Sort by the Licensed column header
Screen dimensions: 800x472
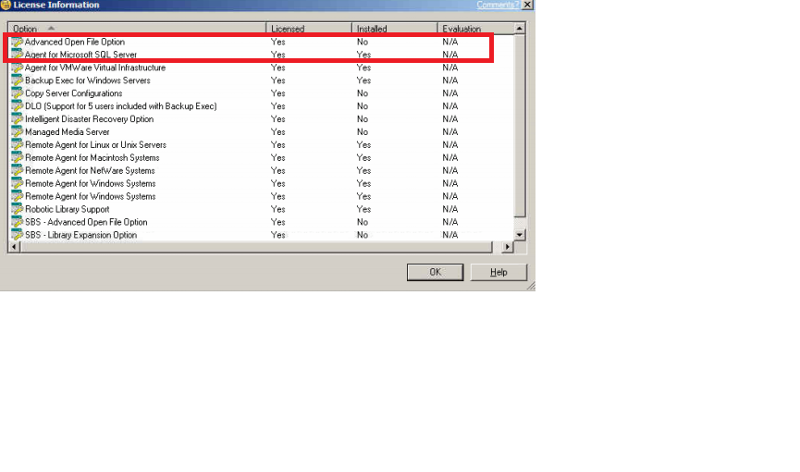click(309, 29)
